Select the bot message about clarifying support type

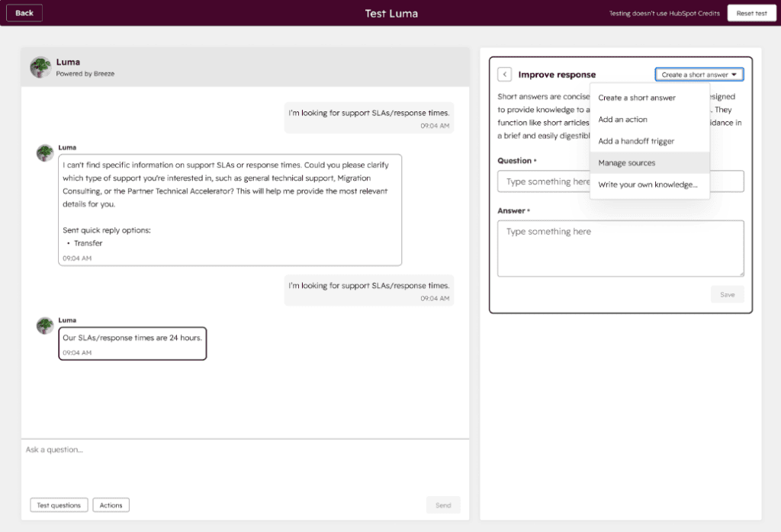pyautogui.click(x=230, y=210)
